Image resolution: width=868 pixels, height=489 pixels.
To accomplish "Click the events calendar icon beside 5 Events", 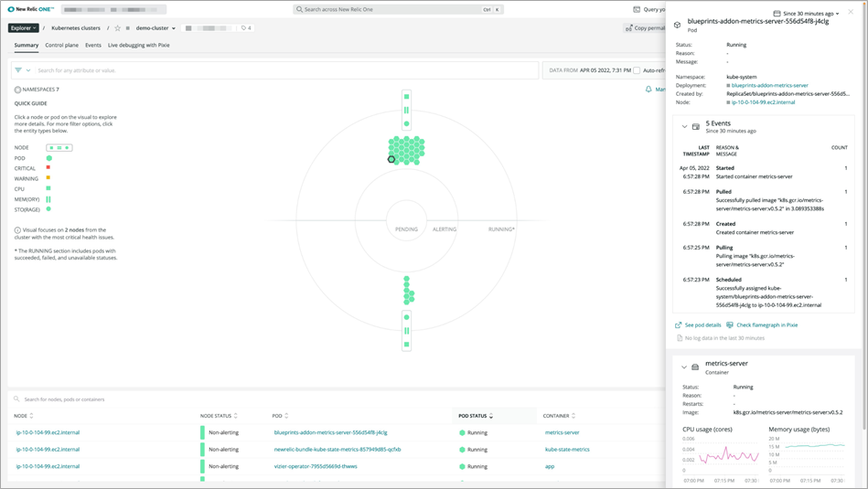I will tap(696, 127).
